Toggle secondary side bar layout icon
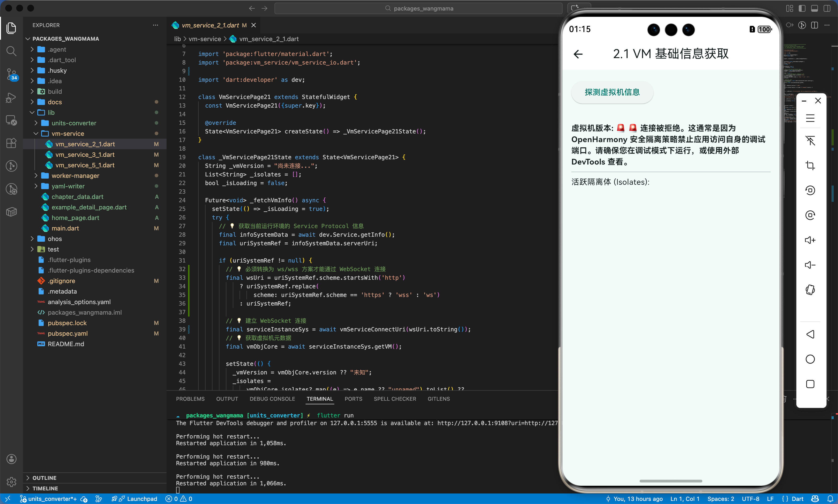This screenshot has height=504, width=838. click(827, 9)
